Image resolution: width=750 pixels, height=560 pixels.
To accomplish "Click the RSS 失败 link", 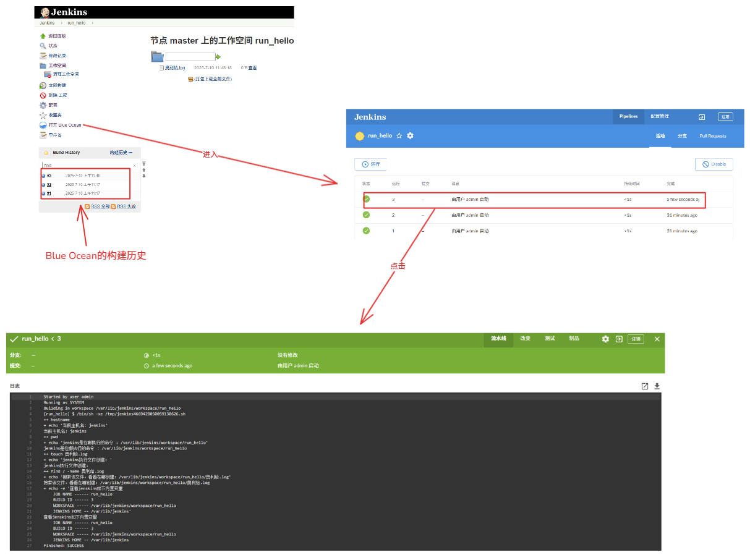I will (126, 206).
